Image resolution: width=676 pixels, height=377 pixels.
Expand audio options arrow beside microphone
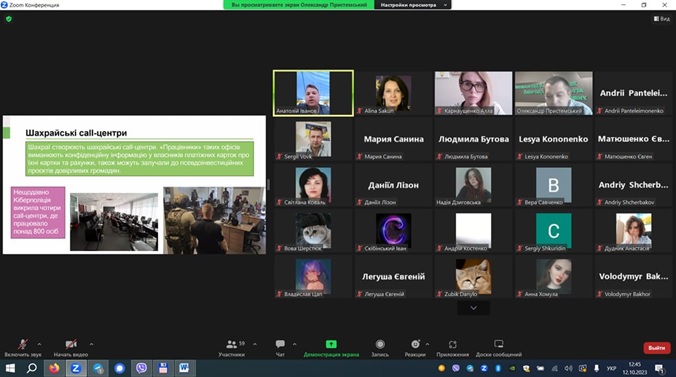pos(39,344)
